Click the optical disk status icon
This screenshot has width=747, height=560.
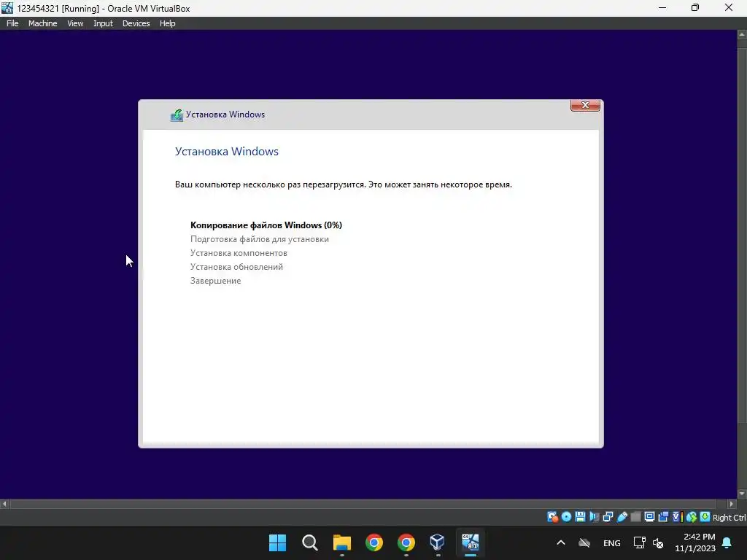point(566,517)
